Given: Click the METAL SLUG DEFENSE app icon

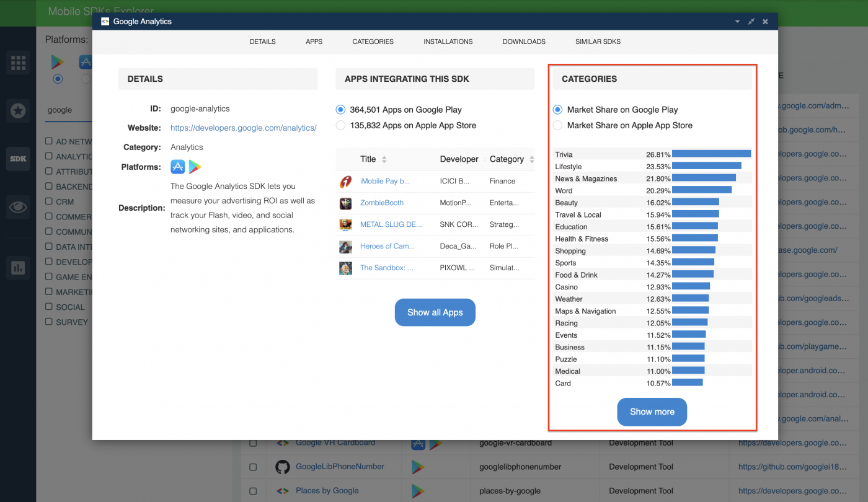Looking at the screenshot, I should (x=345, y=225).
